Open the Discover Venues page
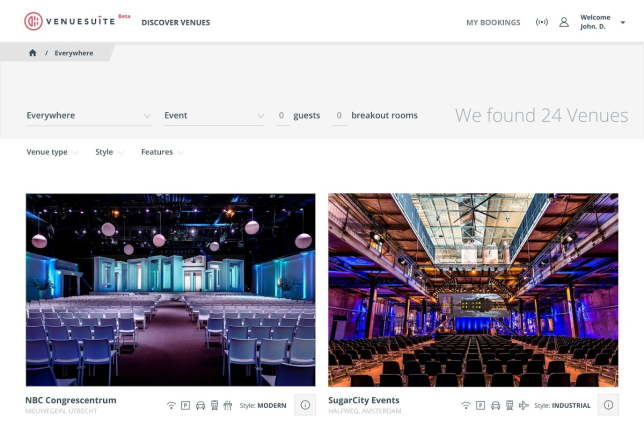This screenshot has height=440, width=644. [176, 23]
